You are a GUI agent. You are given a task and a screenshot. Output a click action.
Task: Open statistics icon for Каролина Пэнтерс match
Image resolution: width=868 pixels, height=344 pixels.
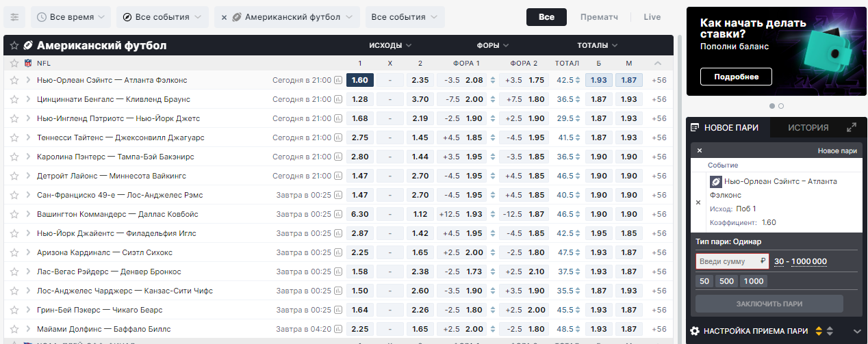click(x=338, y=157)
